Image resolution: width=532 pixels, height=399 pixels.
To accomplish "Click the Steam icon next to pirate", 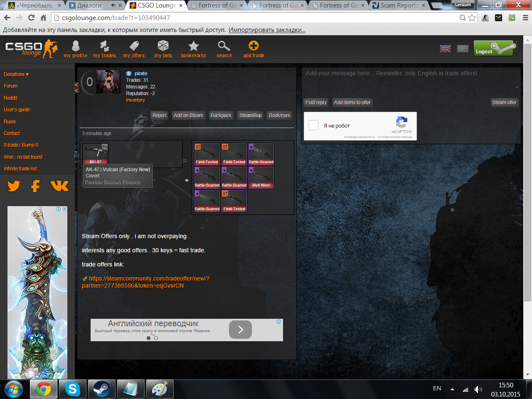I will coord(129,74).
